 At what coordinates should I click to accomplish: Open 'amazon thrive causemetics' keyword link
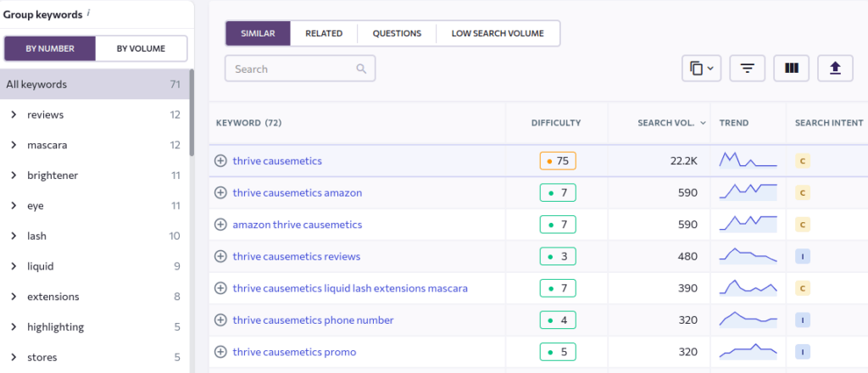[298, 225]
